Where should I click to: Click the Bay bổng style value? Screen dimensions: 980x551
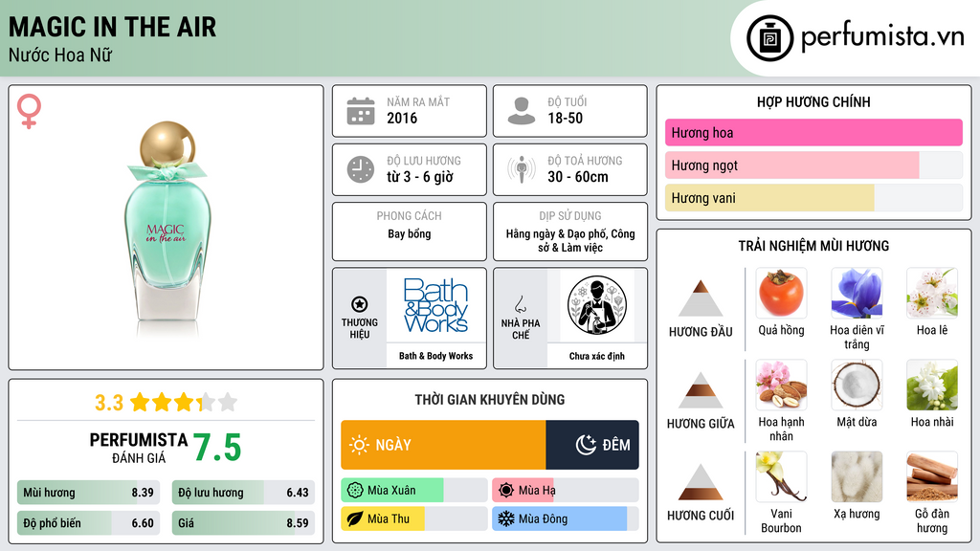click(x=410, y=234)
